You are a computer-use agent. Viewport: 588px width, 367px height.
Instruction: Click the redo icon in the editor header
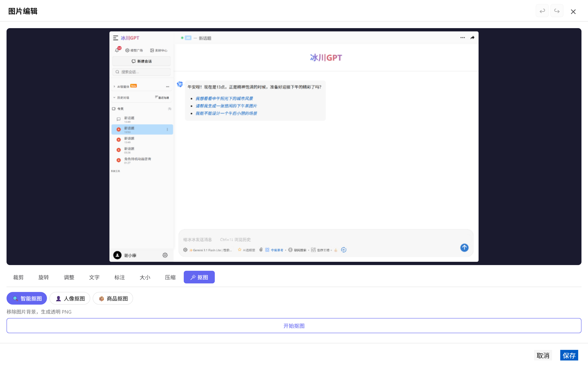click(557, 11)
